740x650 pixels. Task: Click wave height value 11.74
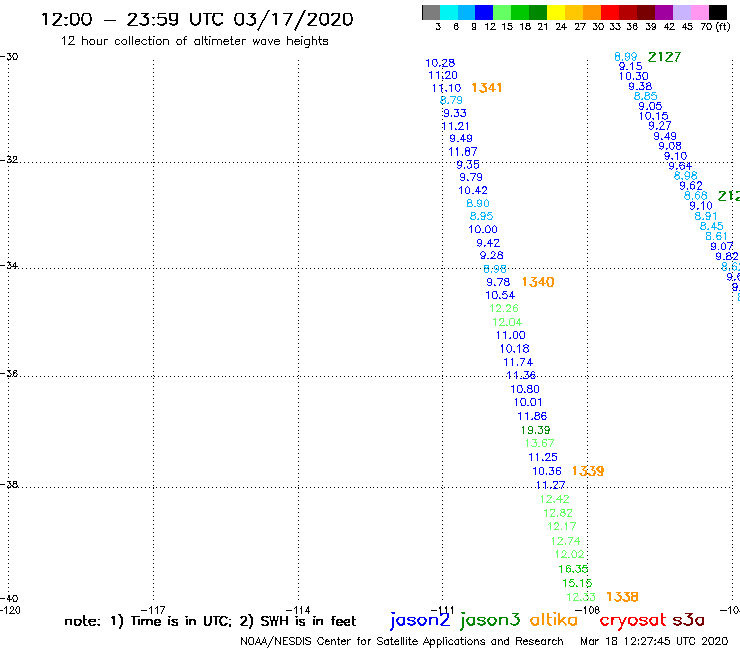point(518,362)
